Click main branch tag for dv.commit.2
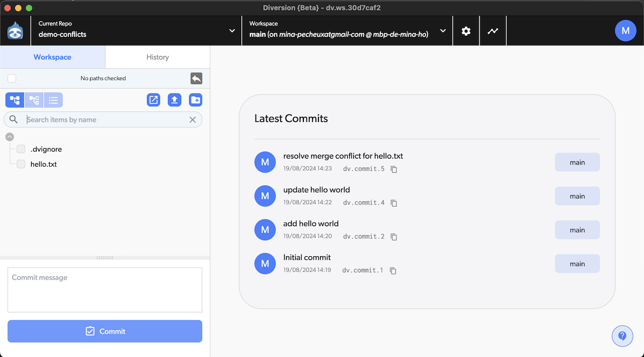The width and height of the screenshot is (644, 357). click(577, 230)
